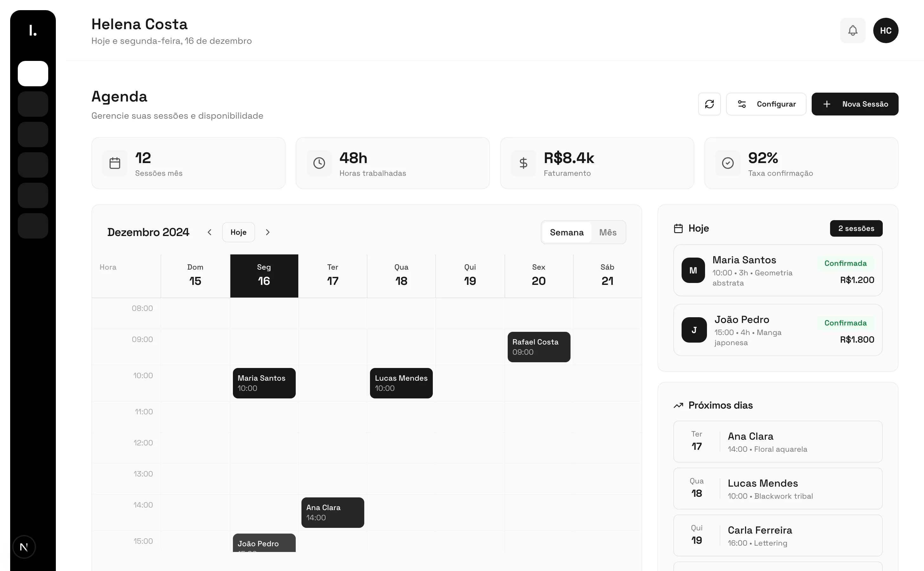Click the calendar icon on Sessões mês card
This screenshot has height=571, width=924.
(115, 163)
